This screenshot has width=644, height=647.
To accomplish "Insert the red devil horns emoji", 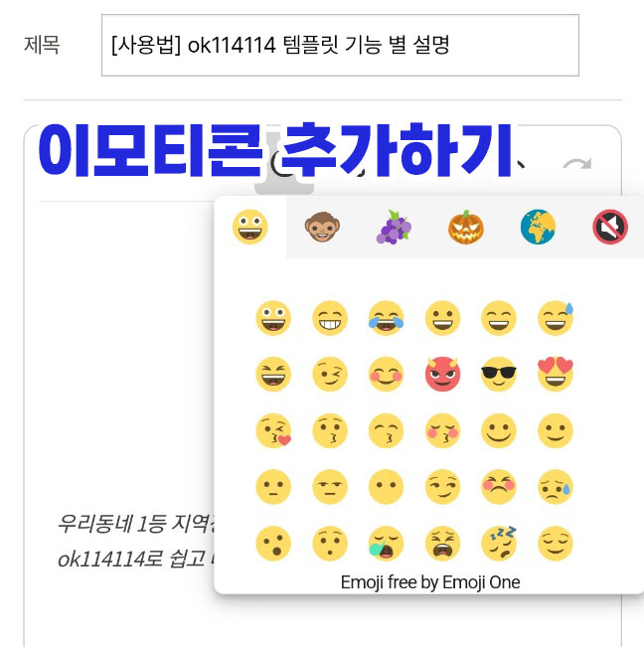I will [x=442, y=375].
